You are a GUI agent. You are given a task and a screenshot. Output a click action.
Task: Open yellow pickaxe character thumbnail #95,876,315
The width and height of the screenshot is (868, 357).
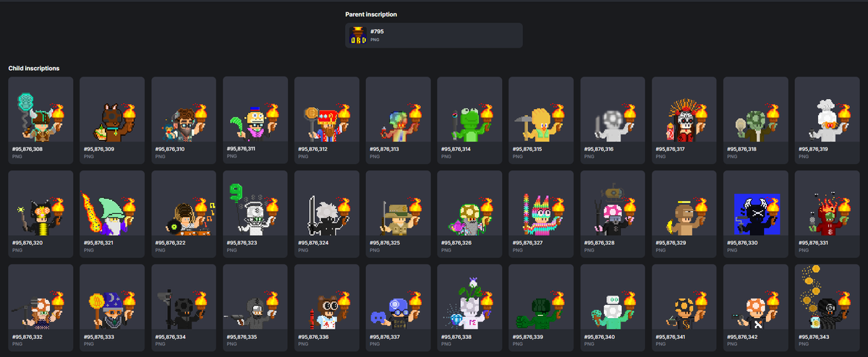click(x=542, y=110)
